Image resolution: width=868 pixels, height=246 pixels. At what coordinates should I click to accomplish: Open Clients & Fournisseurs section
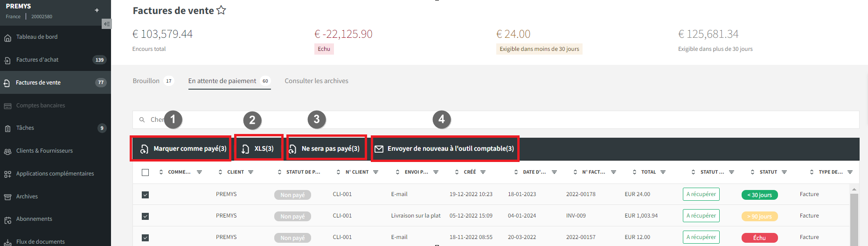tap(44, 151)
